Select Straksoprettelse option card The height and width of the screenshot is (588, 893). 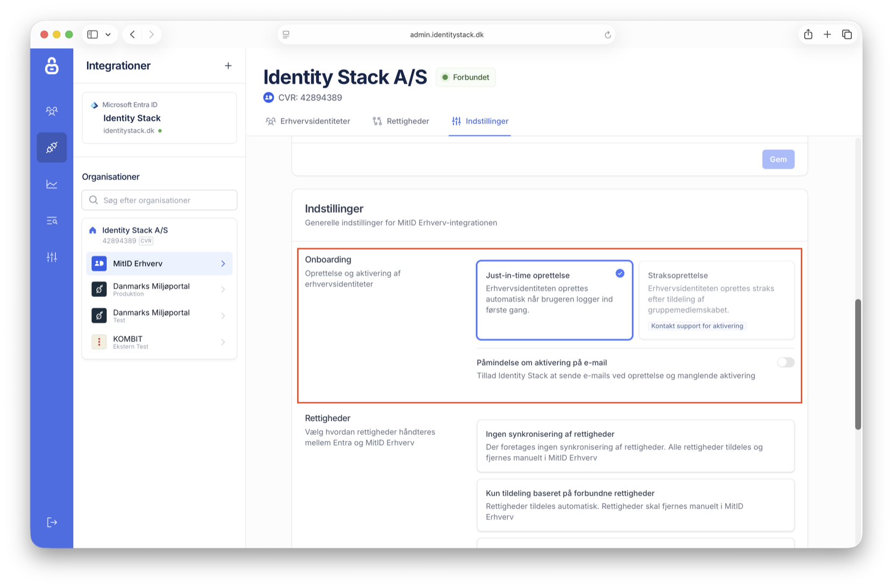(717, 300)
